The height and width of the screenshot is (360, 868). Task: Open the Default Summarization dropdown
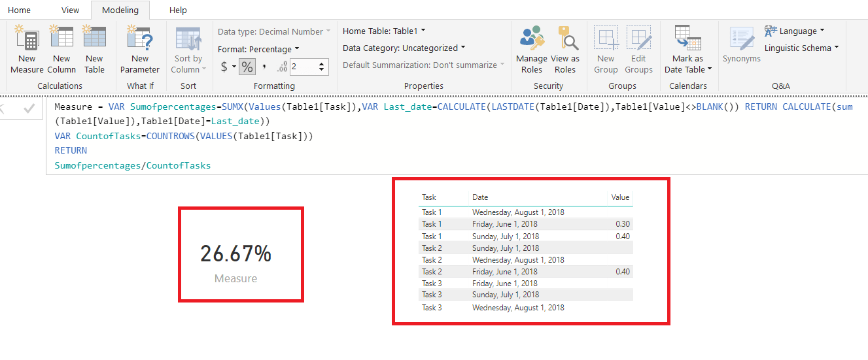pyautogui.click(x=424, y=65)
